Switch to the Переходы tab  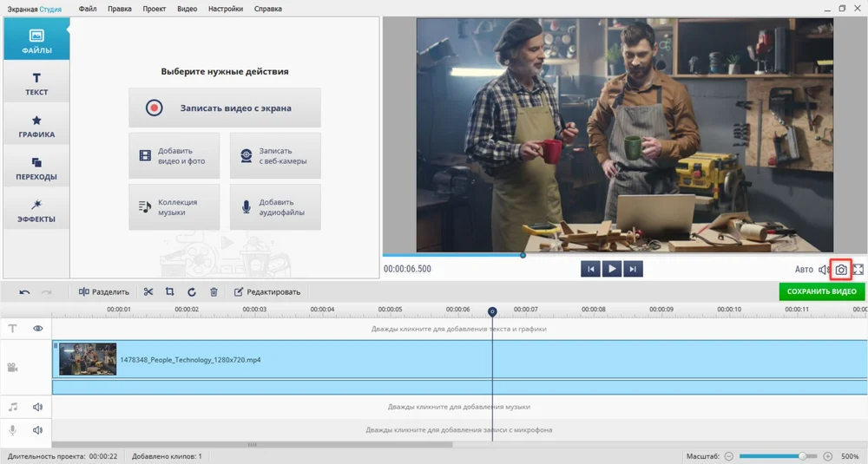pyautogui.click(x=36, y=168)
